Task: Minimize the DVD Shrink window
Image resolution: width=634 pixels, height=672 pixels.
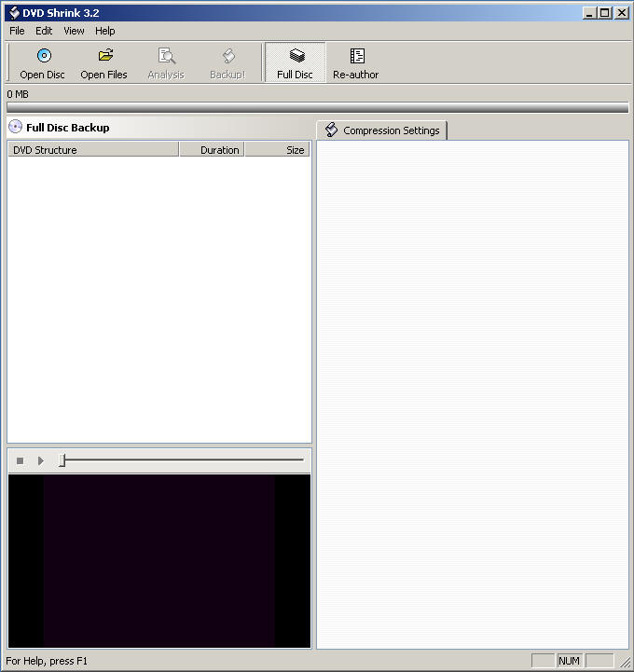Action: point(589,13)
